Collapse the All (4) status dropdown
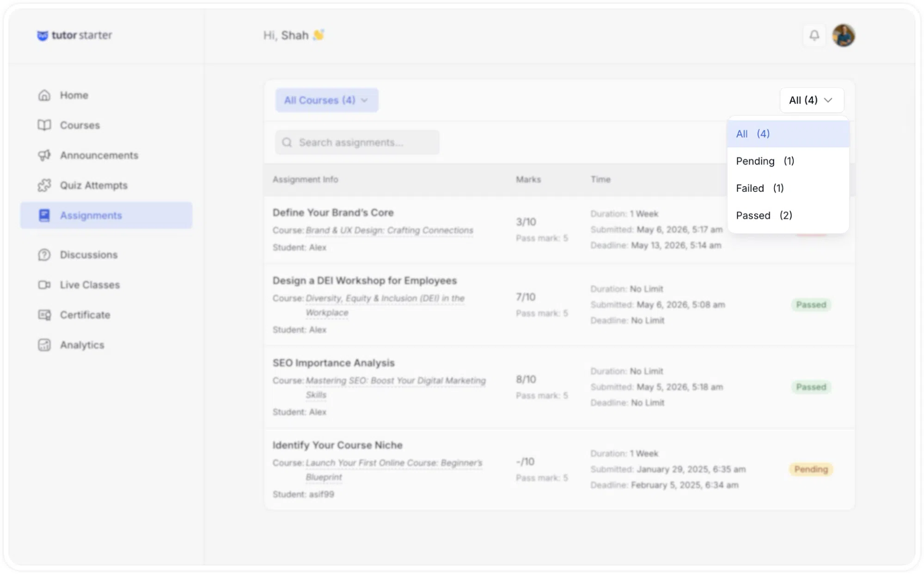Screen dimensions: 924x574 pos(812,100)
